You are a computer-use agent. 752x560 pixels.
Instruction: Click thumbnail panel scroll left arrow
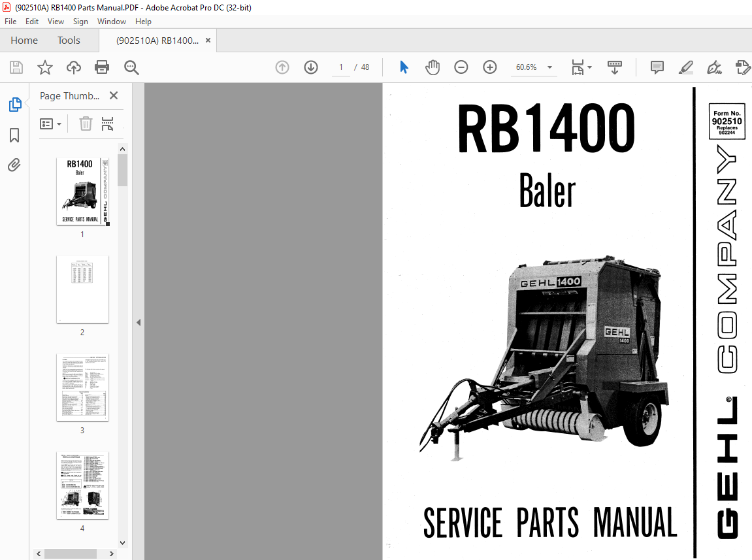39,553
